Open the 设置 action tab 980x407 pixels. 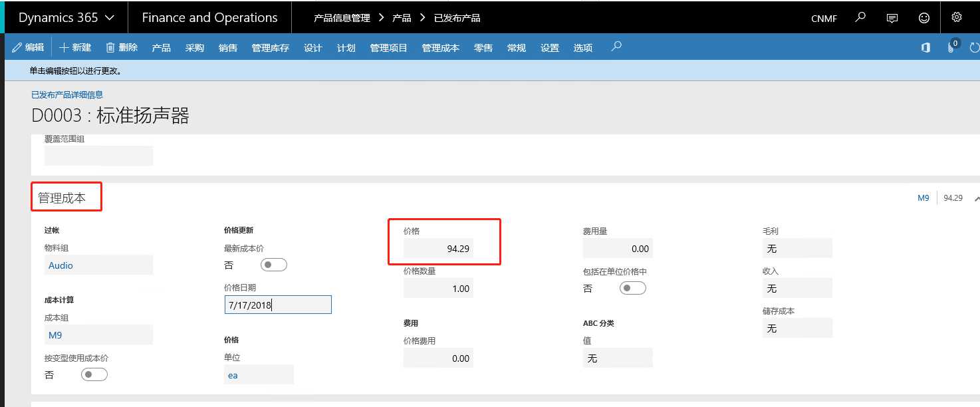tap(550, 48)
